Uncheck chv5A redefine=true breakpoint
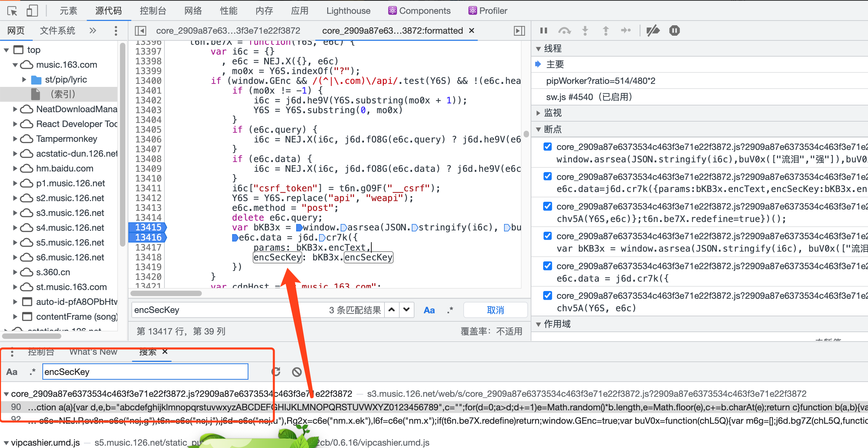868x448 pixels. tap(548, 206)
